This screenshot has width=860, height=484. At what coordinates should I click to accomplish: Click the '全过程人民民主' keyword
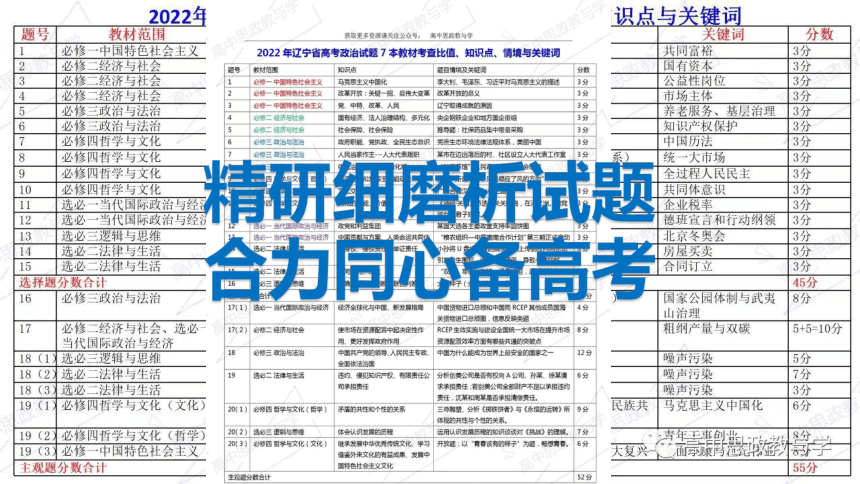point(706,175)
